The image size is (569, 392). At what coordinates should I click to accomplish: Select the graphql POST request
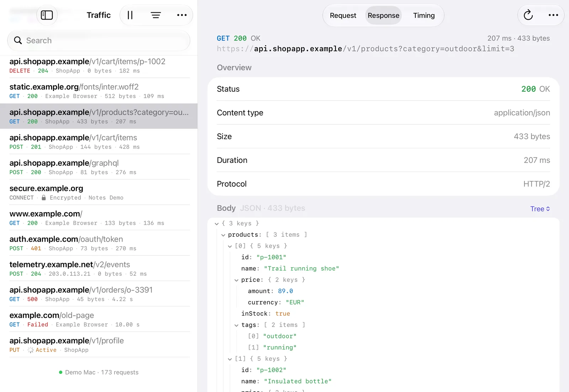click(99, 167)
